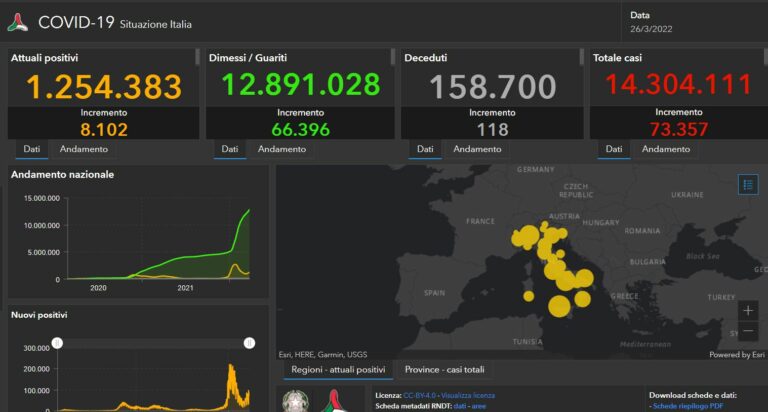Click the Nuovi positivi chart title

click(x=39, y=315)
